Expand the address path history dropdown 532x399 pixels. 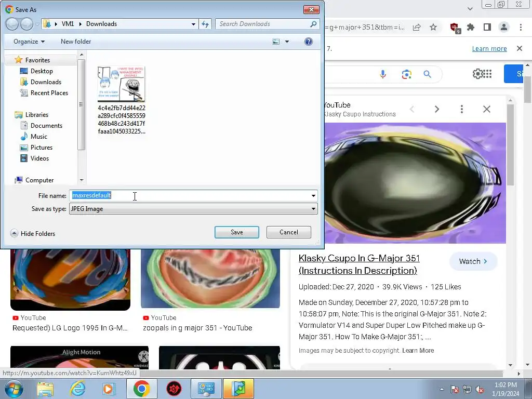[193, 24]
